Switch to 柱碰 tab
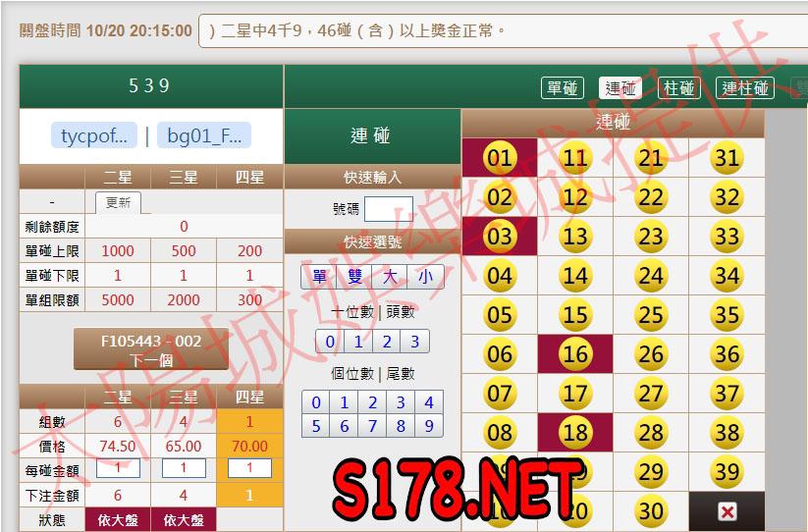This screenshot has height=532, width=808. click(x=679, y=87)
